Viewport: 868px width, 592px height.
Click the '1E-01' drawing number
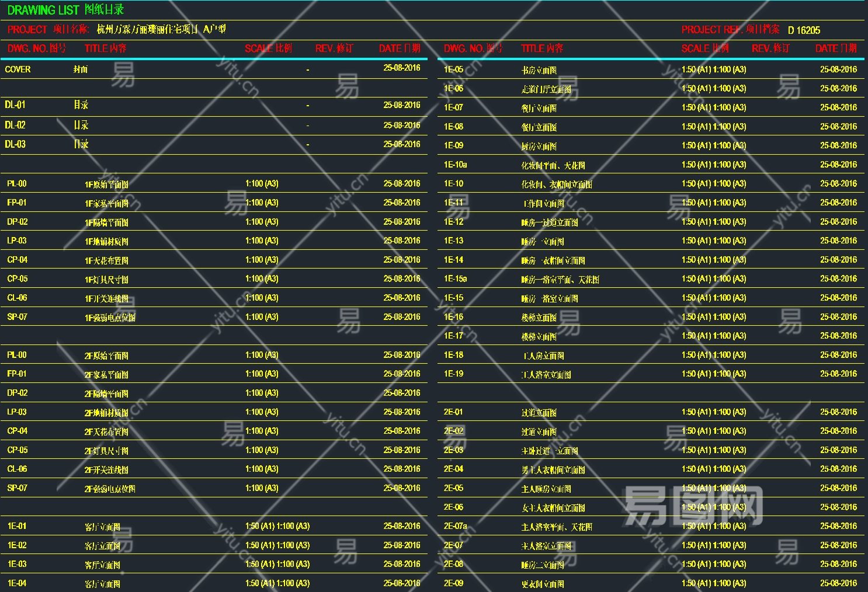pos(17,526)
